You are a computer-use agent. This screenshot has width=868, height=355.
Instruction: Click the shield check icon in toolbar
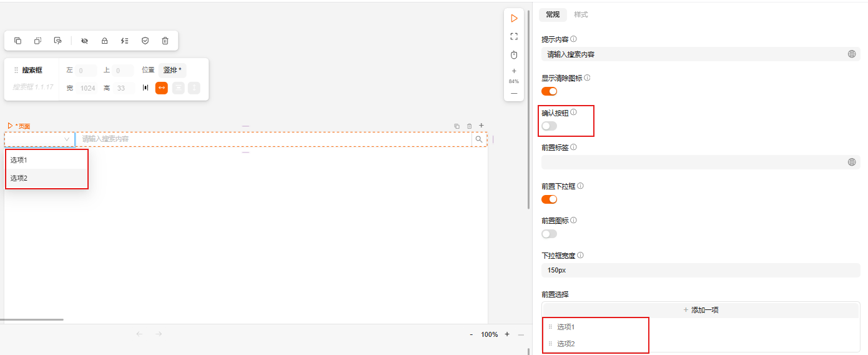click(145, 41)
